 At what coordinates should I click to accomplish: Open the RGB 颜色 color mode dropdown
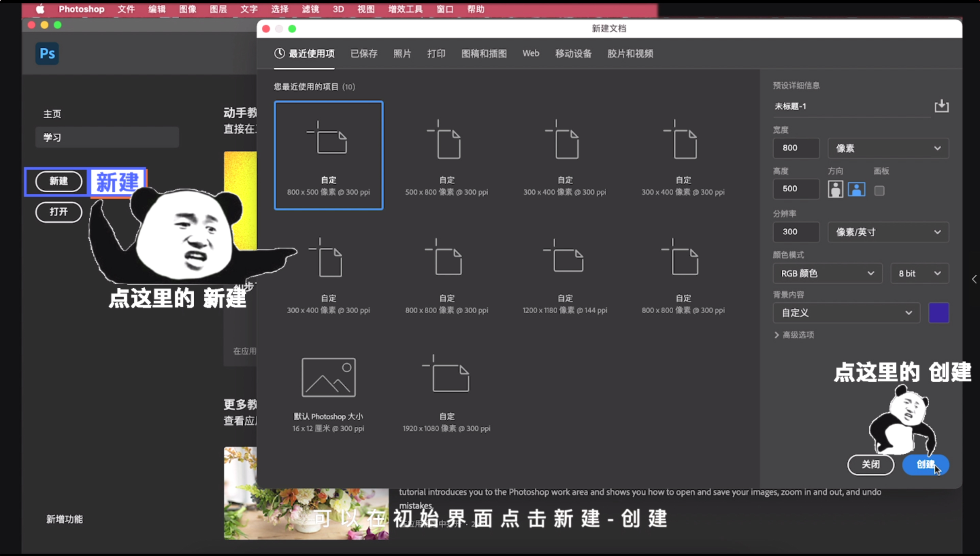coord(827,273)
